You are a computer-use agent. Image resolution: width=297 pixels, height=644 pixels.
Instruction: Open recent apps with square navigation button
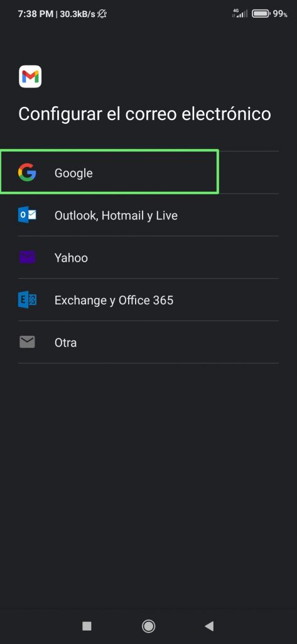click(x=87, y=626)
